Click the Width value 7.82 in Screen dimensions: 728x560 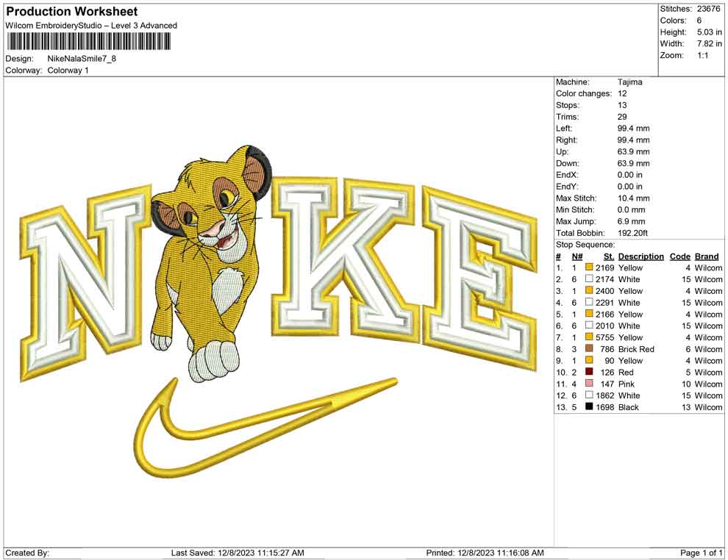(709, 43)
